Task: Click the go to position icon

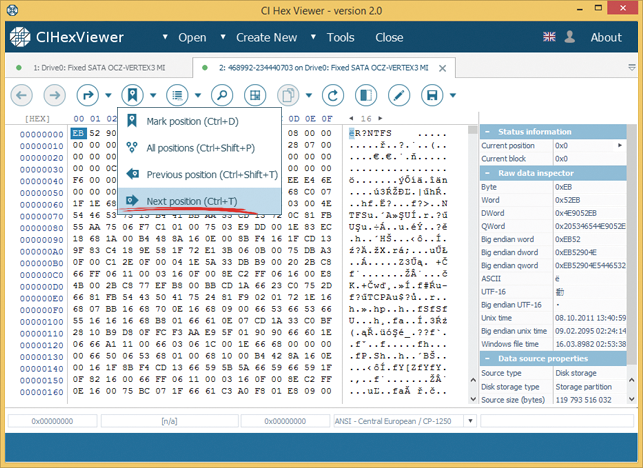Action: click(87, 95)
